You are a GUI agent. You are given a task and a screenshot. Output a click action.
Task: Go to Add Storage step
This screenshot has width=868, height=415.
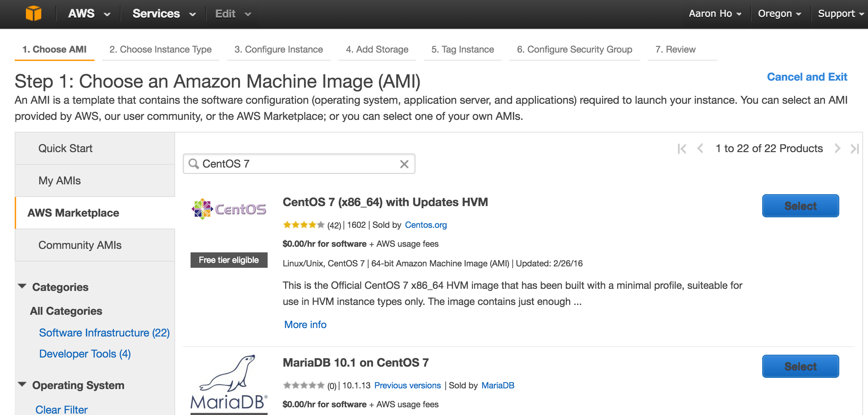[377, 49]
